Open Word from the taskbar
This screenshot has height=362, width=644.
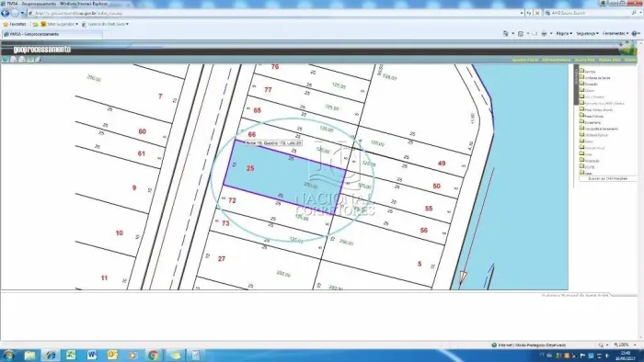point(92,355)
